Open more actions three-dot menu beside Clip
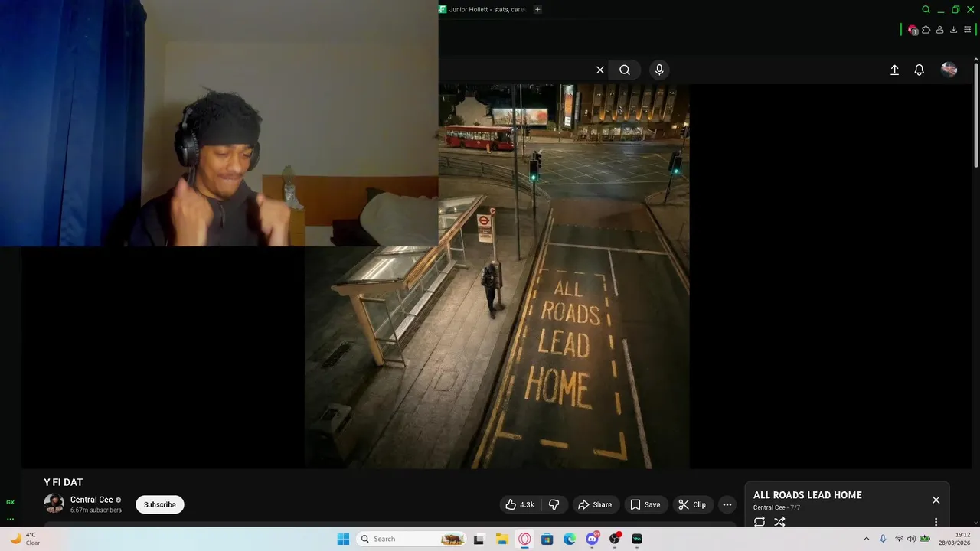Image resolution: width=980 pixels, height=551 pixels. pyautogui.click(x=727, y=504)
